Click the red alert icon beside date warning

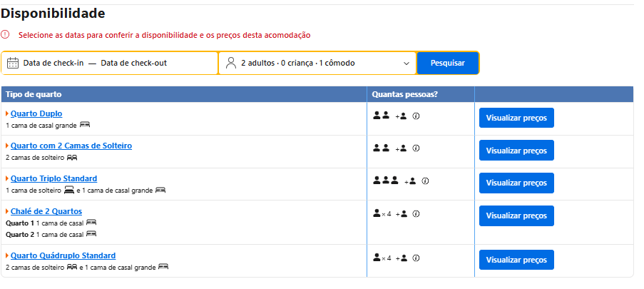pos(5,34)
